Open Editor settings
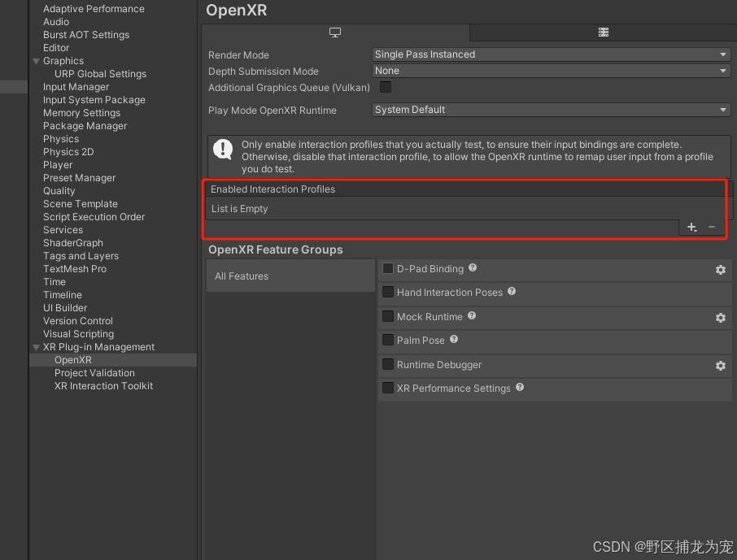This screenshot has width=737, height=560. [56, 48]
